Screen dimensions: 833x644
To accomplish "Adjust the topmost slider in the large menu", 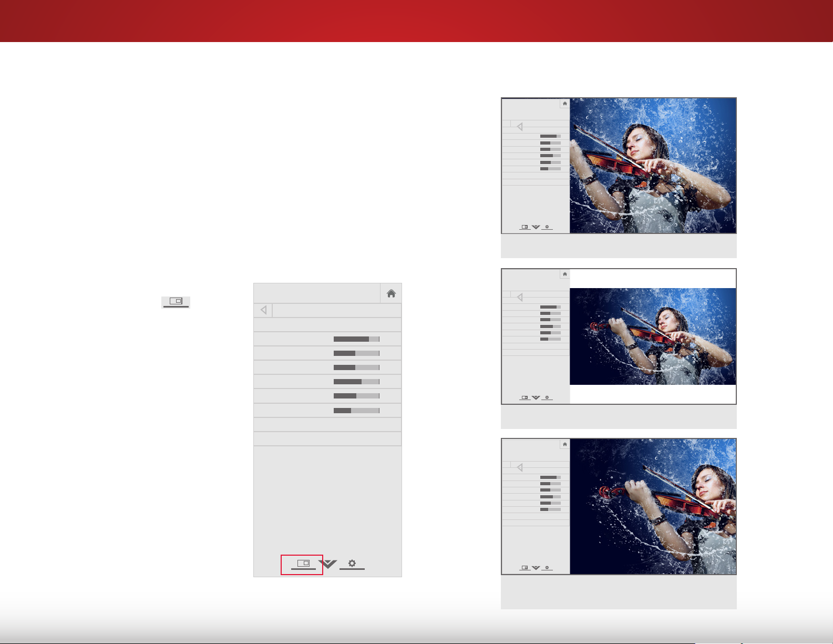I will click(x=356, y=339).
